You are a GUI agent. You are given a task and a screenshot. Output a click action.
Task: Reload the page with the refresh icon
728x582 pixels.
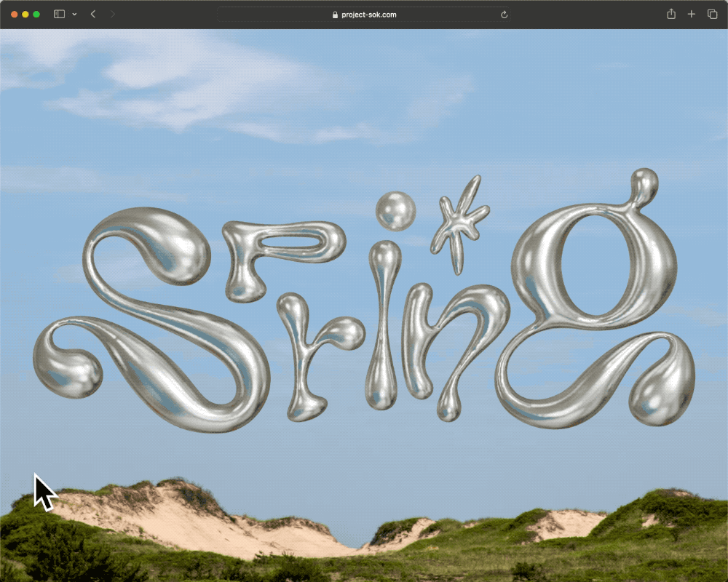tap(504, 15)
